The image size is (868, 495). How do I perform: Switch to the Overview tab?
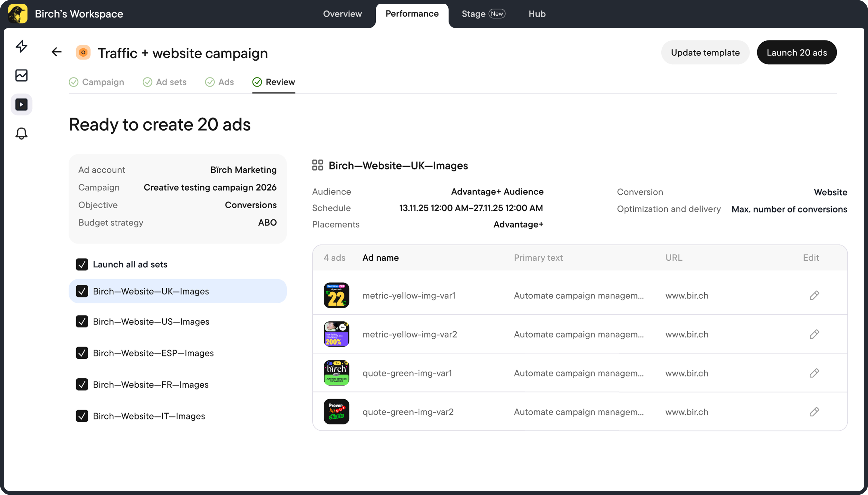coord(342,14)
